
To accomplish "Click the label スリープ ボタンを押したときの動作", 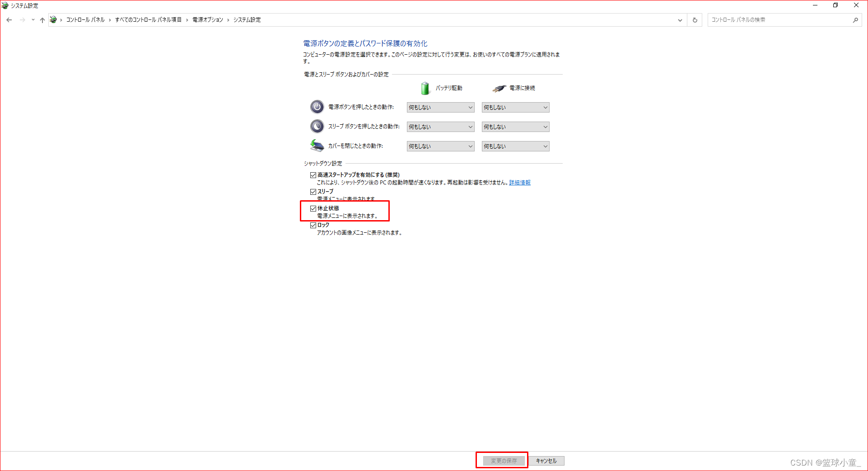I will 364,127.
